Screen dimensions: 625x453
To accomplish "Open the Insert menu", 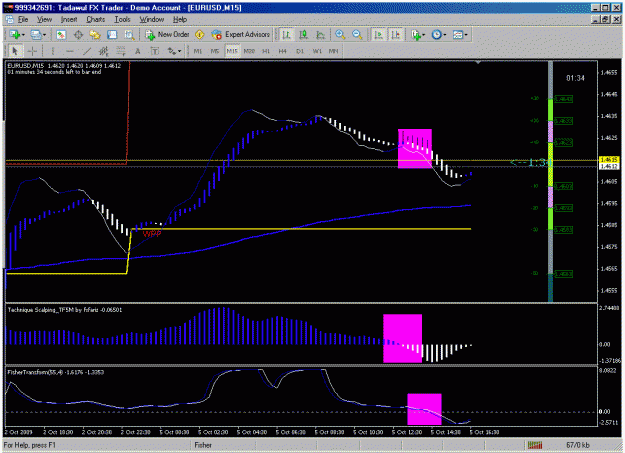I will click(x=69, y=20).
